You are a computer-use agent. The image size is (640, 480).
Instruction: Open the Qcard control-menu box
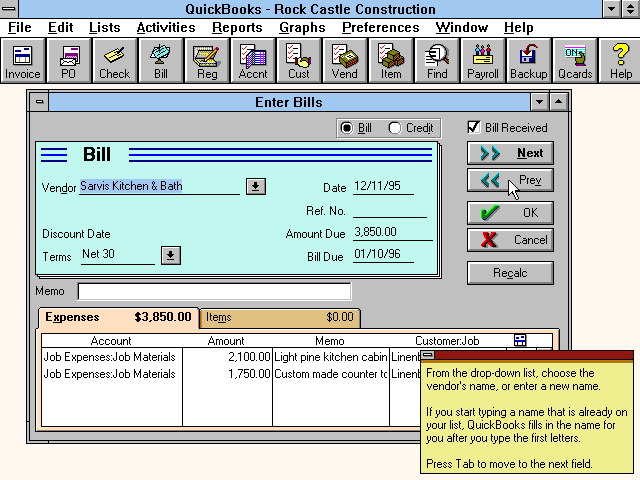pos(427,355)
